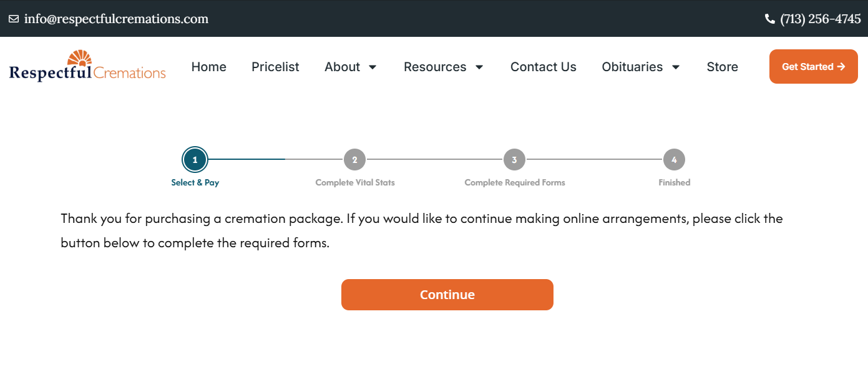Click the Get Started button

pyautogui.click(x=814, y=67)
